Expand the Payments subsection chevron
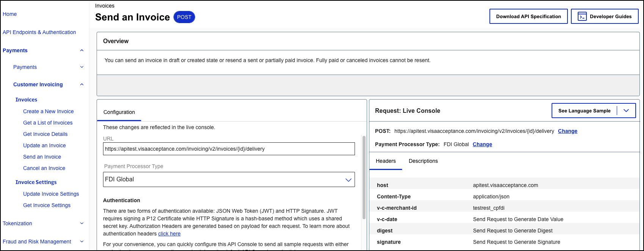Viewport: 644px width, 251px height. pyautogui.click(x=82, y=67)
